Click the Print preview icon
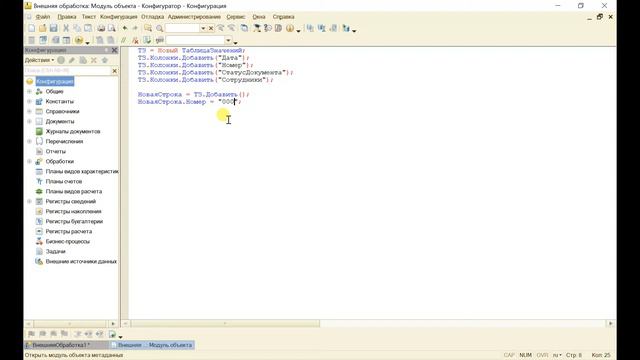Screen dimensions: 640x360 pyautogui.click(x=111, y=28)
